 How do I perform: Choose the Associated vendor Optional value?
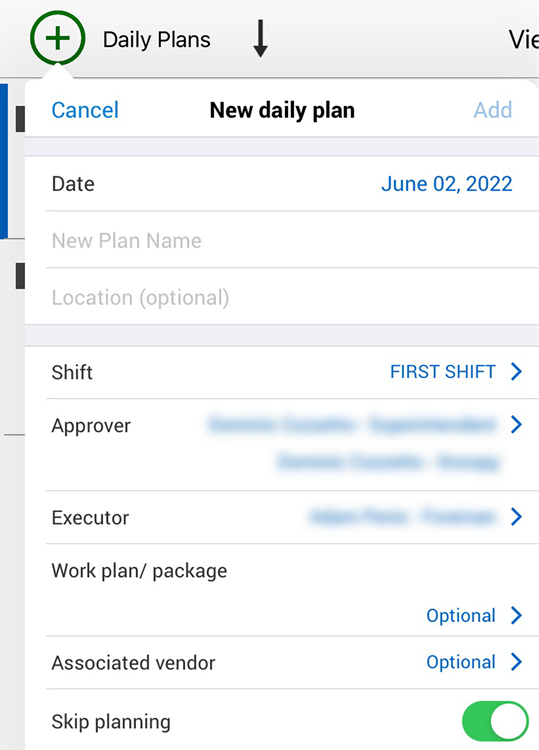[x=461, y=662]
